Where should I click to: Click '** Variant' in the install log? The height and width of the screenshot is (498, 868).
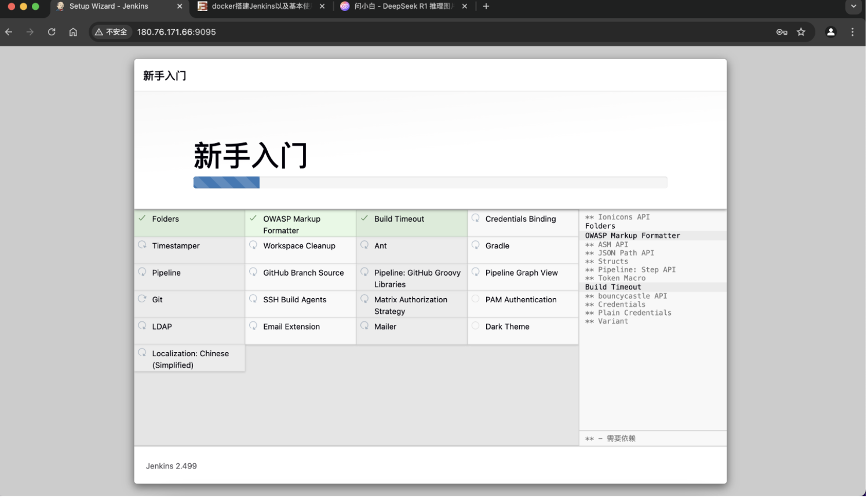pos(608,323)
